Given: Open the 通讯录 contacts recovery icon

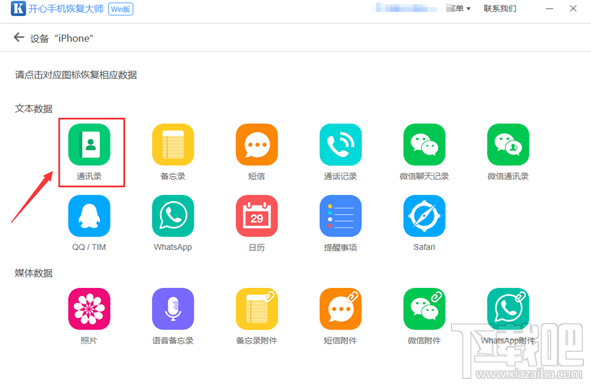Looking at the screenshot, I should [x=89, y=145].
